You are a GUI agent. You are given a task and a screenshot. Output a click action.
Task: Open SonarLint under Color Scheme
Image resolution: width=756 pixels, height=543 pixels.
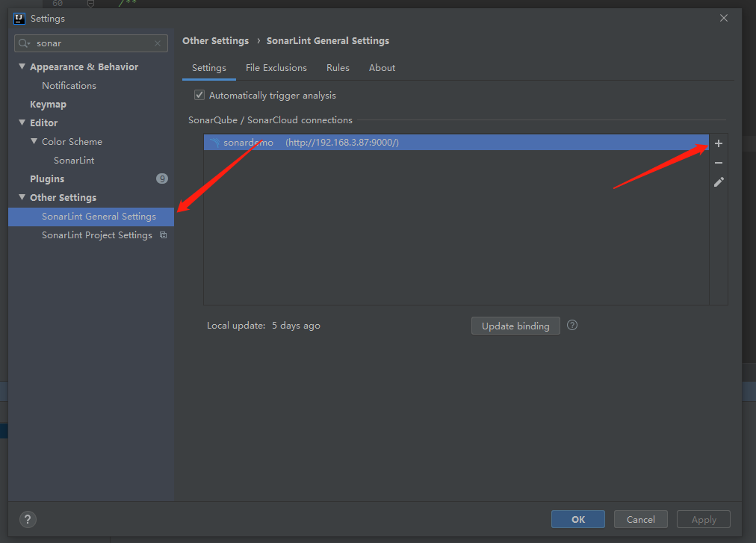coord(74,160)
